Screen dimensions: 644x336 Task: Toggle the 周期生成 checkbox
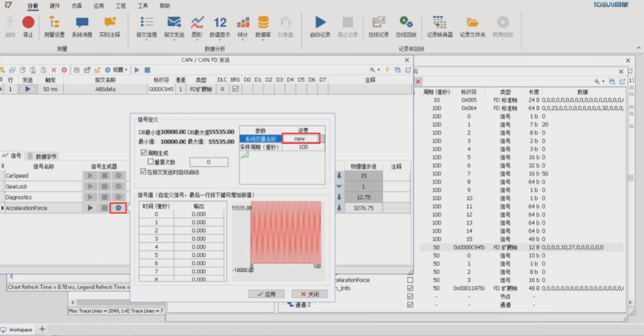pyautogui.click(x=144, y=153)
